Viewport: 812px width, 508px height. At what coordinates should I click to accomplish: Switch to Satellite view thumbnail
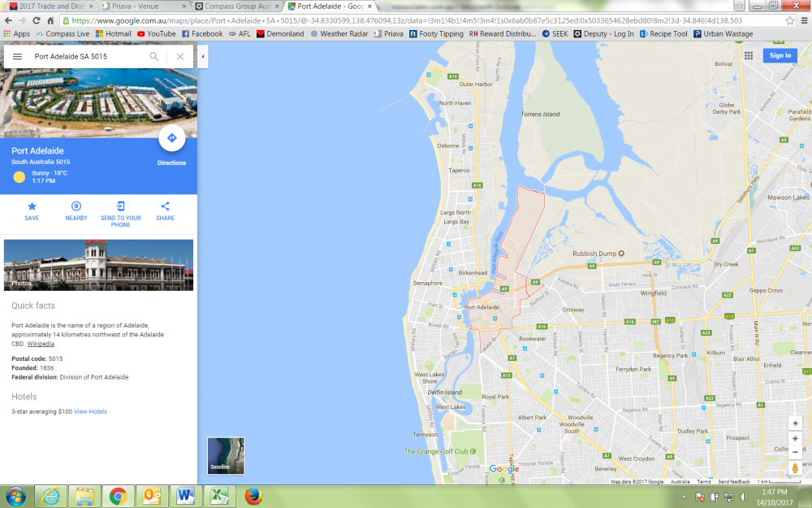point(226,455)
